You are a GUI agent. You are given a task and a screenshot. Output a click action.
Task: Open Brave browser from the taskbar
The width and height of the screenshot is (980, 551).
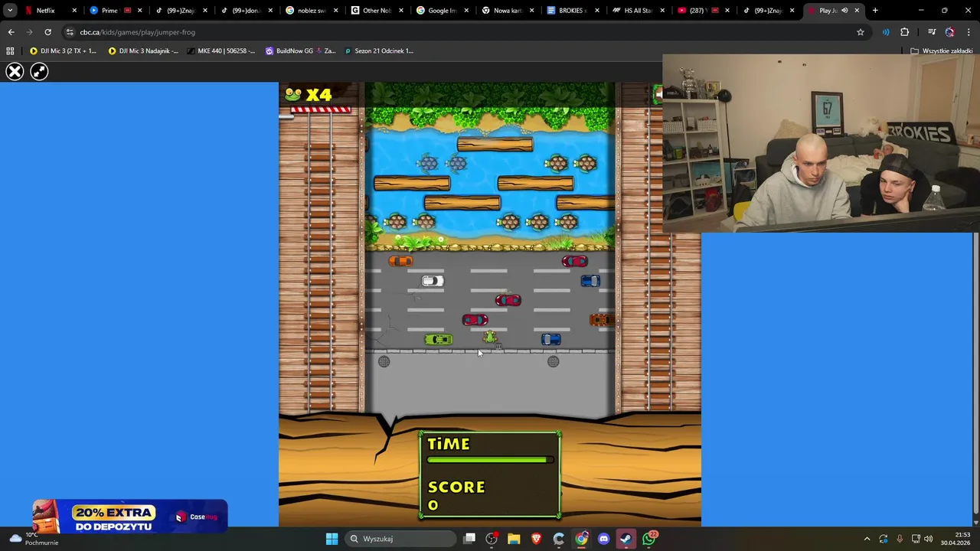(x=536, y=539)
